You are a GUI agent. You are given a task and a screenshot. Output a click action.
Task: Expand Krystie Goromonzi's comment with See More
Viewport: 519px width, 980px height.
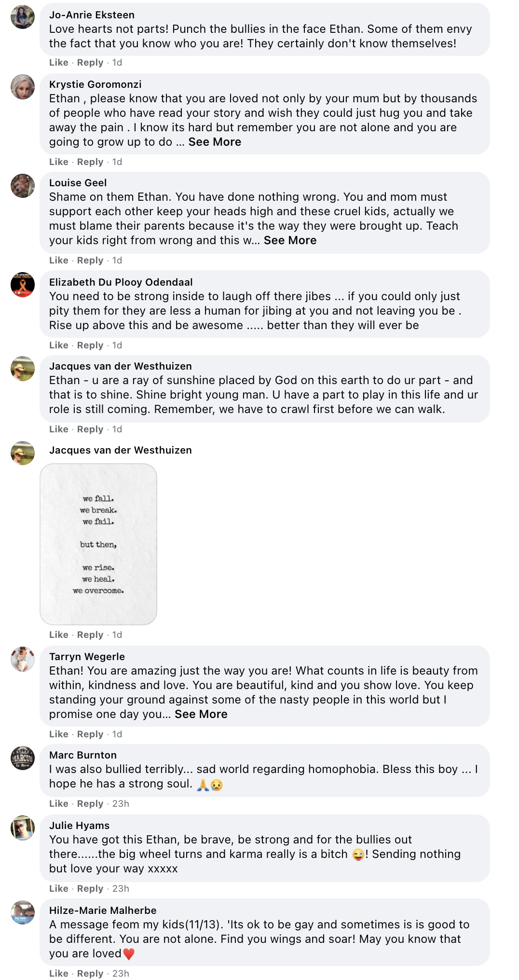click(215, 142)
